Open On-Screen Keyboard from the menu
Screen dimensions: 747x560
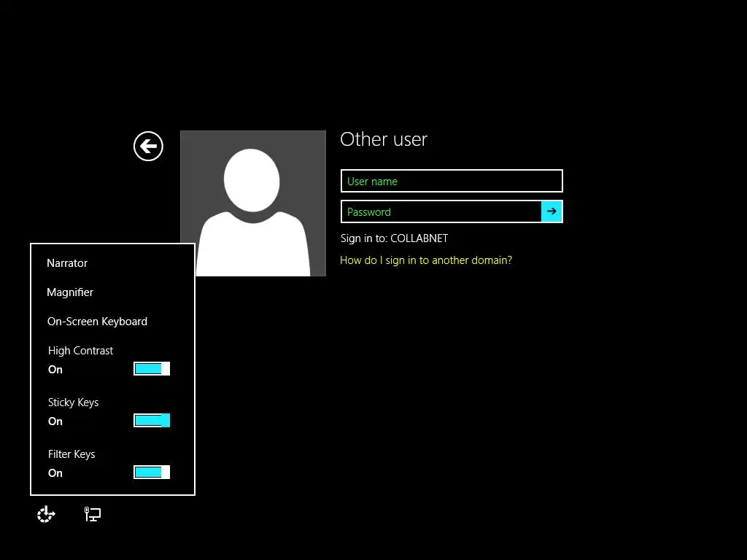(97, 322)
